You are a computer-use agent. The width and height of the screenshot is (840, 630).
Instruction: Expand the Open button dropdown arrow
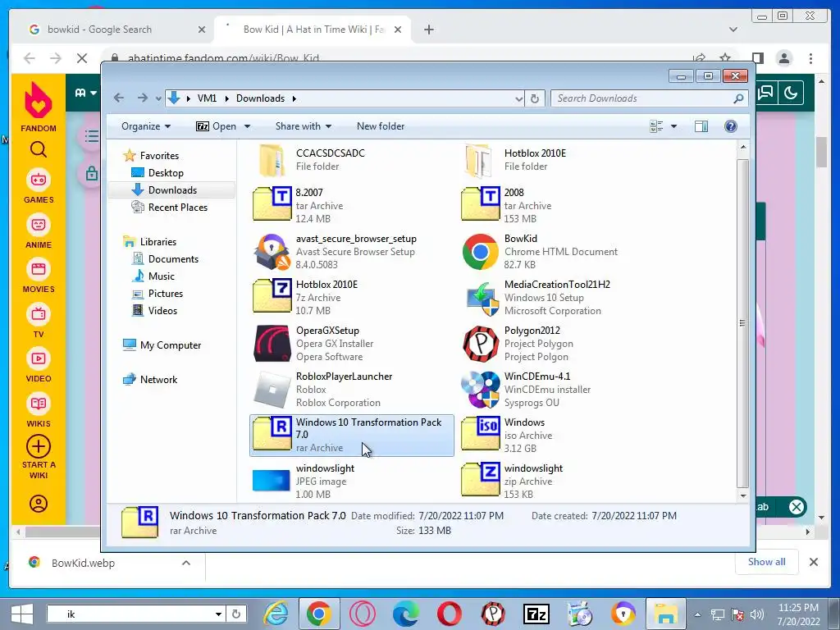[248, 126]
